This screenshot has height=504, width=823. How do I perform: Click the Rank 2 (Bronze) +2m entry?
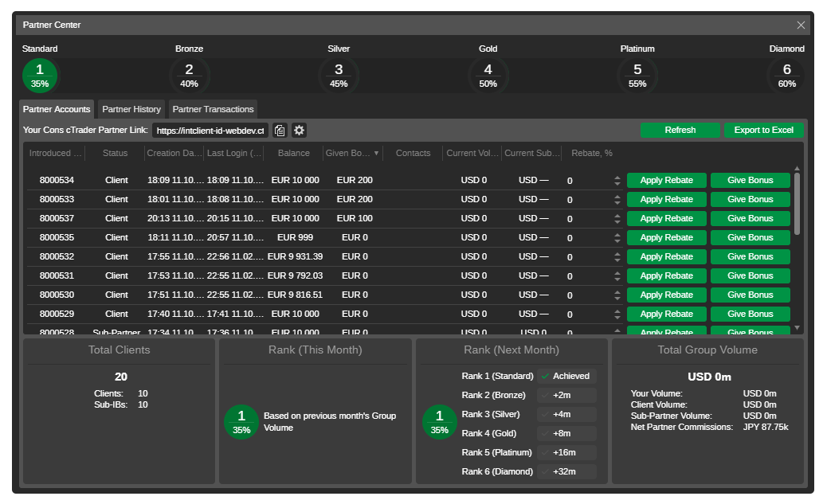pos(567,396)
